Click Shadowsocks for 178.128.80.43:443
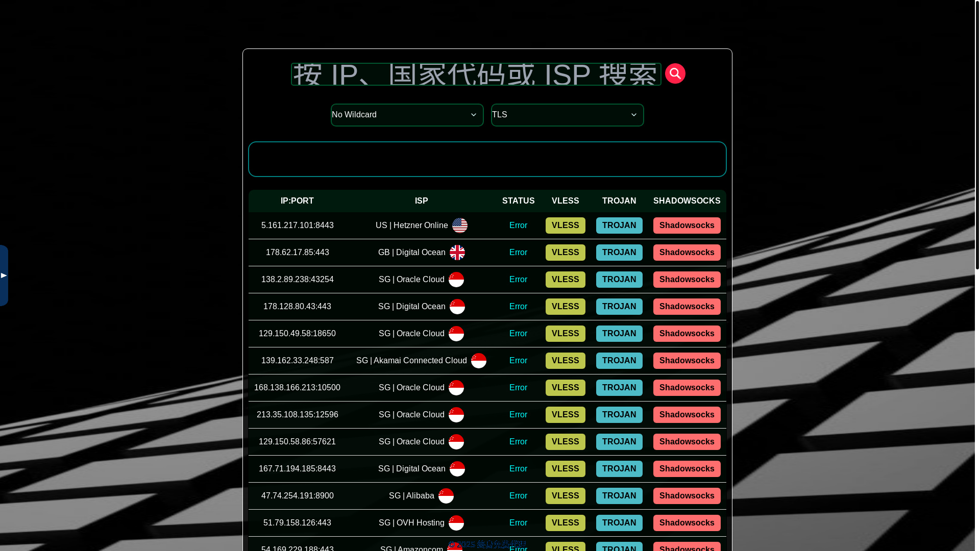This screenshot has width=980, height=551. [x=687, y=307]
